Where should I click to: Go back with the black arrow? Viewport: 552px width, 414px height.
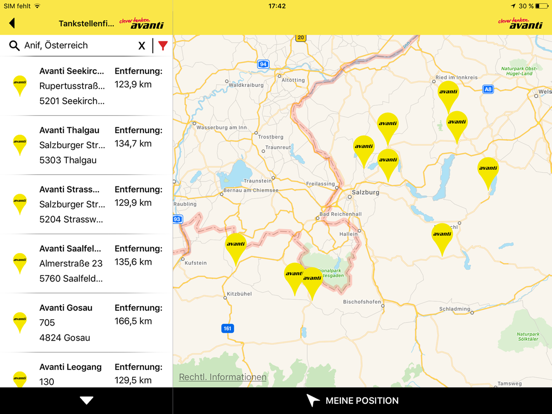(x=12, y=23)
